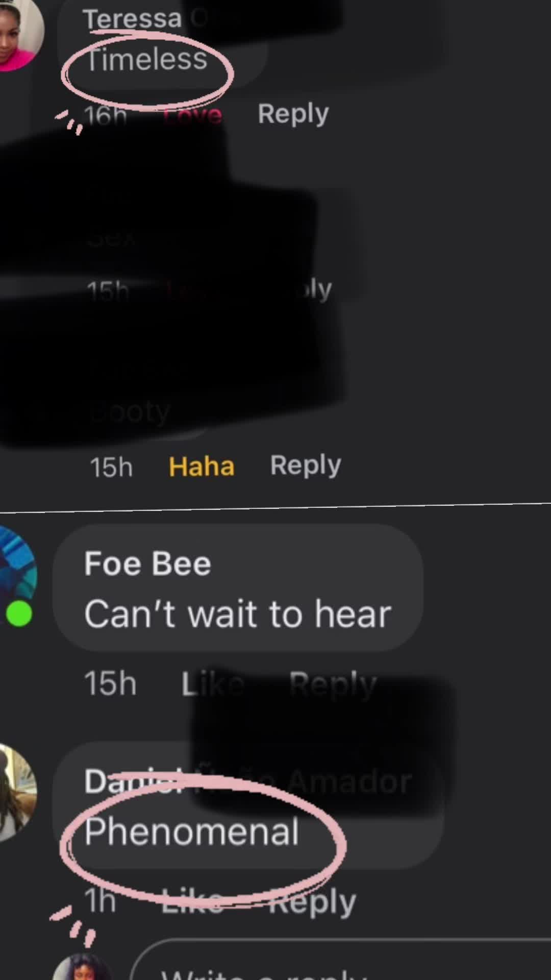This screenshot has height=980, width=551.
Task: Toggle the yellow Haha reaction
Action: point(202,467)
